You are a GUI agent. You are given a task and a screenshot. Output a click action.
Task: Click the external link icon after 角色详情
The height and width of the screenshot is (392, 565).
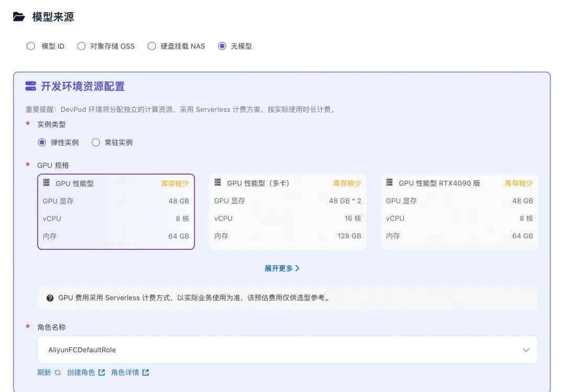point(145,372)
